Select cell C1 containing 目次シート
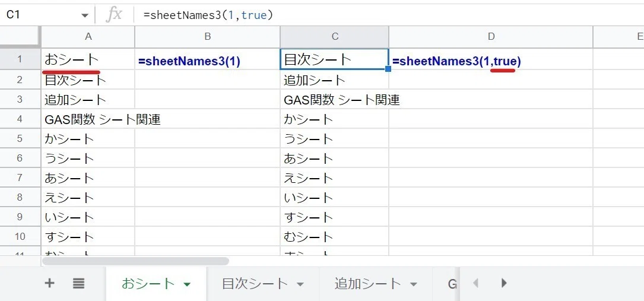This screenshot has height=301, width=644. [x=334, y=59]
